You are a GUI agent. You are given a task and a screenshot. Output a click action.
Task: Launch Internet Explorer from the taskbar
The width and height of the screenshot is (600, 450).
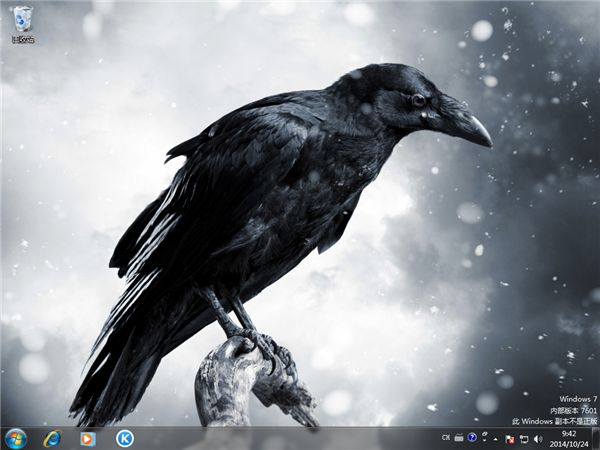52,438
